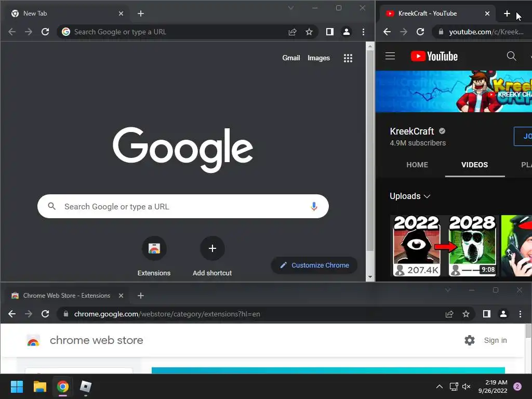Viewport: 532px width, 399px height.
Task: Open tab search chevron in Web Store window
Action: coord(448,290)
